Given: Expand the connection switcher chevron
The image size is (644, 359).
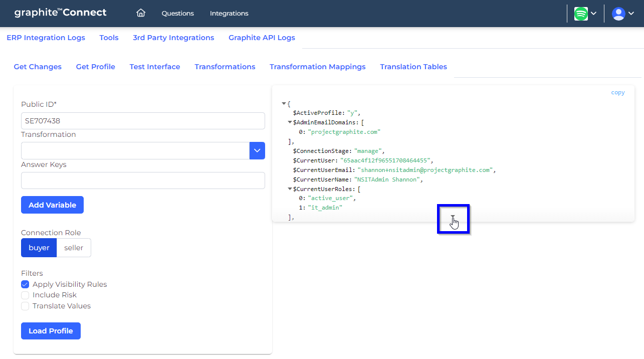Looking at the screenshot, I should 594,14.
